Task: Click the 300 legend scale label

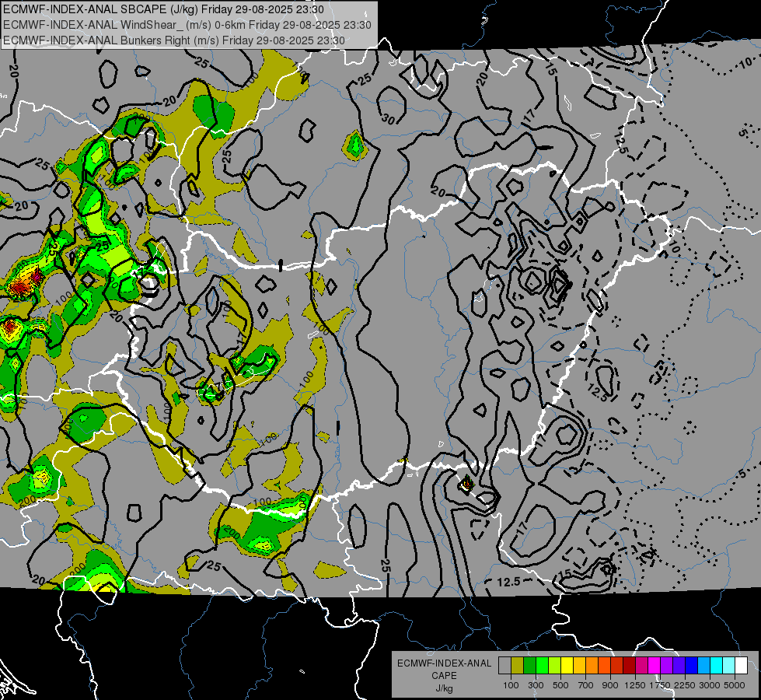Action: point(536,685)
